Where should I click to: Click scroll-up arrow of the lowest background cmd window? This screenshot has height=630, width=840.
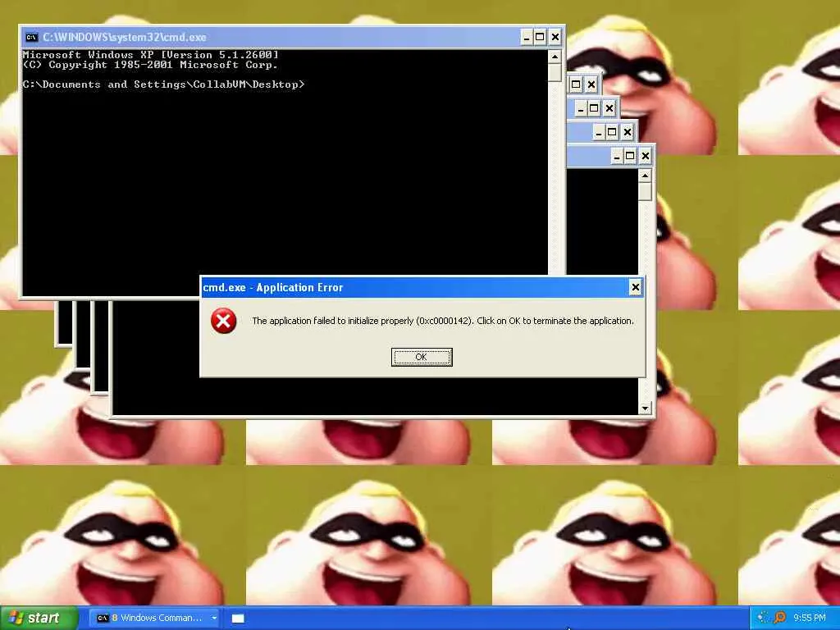[x=645, y=176]
